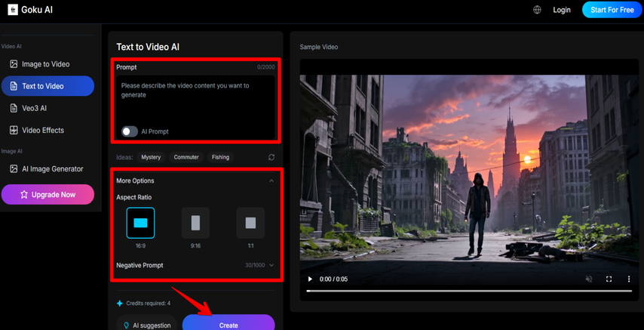
Task: Select the 16:9 aspect ratio
Action: [x=140, y=223]
